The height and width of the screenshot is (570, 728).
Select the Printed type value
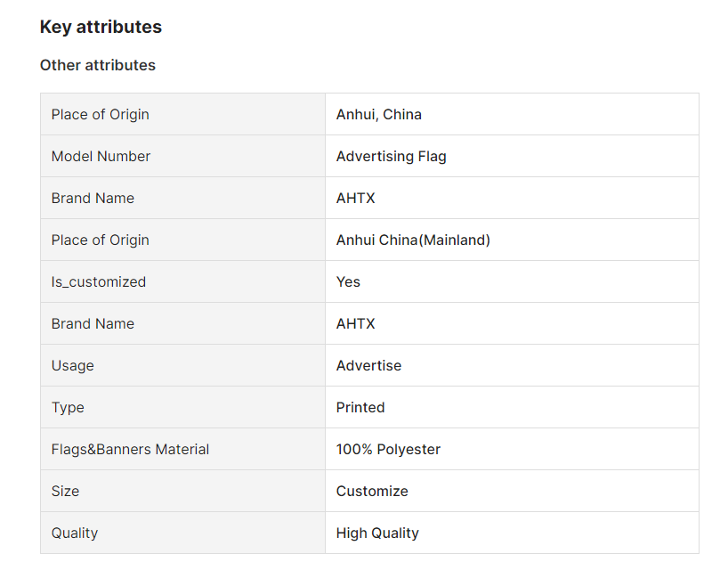(x=360, y=407)
